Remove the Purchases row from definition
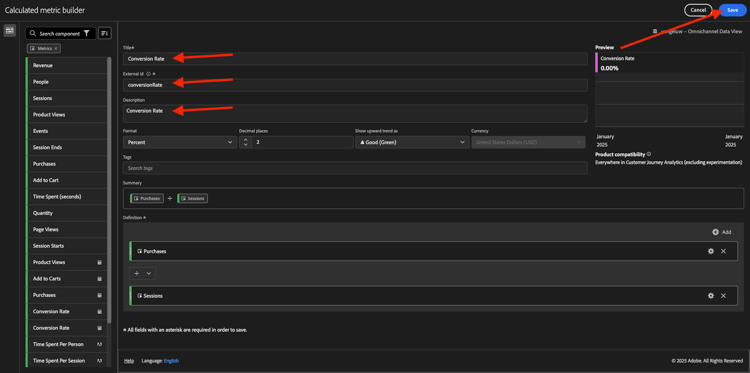Screen dimensions: 750x373 (x=723, y=251)
